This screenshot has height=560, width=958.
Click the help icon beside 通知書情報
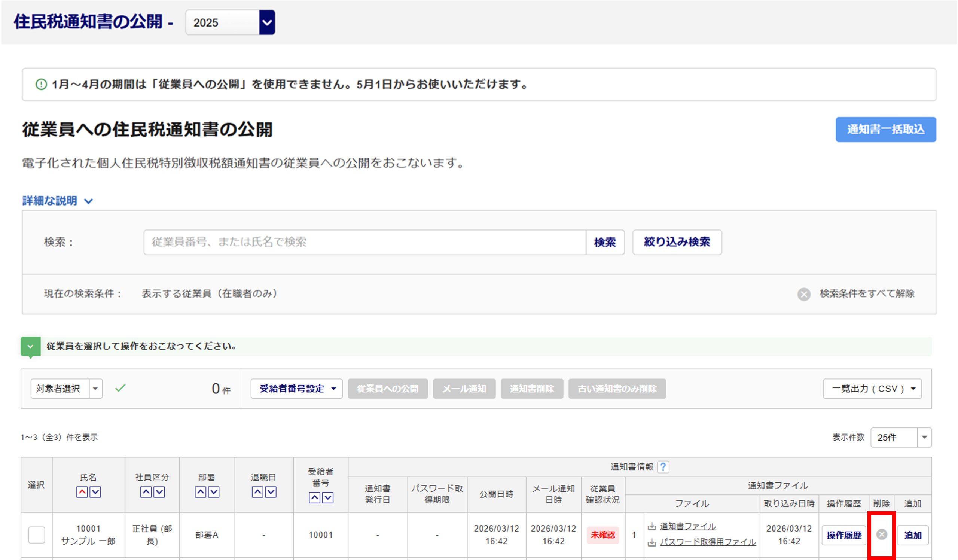663,466
